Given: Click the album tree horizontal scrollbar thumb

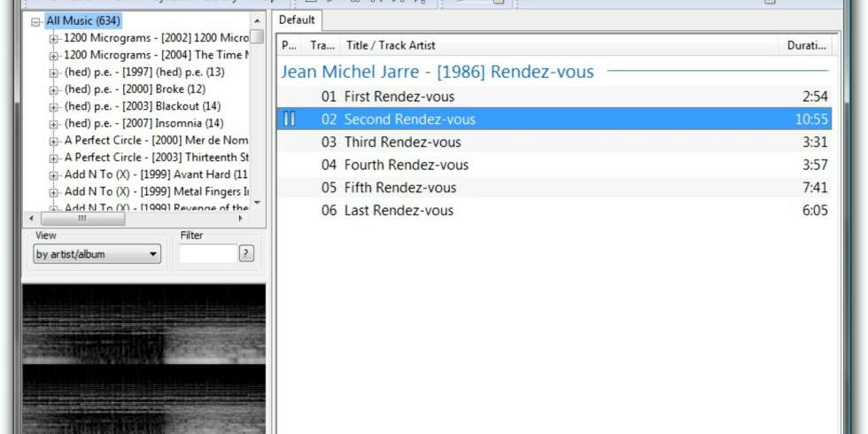Looking at the screenshot, I should point(82,219).
